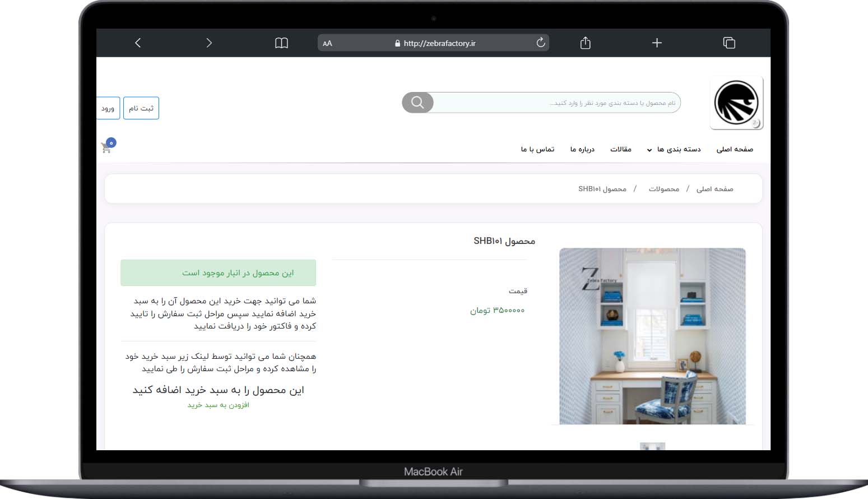Click the ثبت نام button
Image resolution: width=868 pixels, height=499 pixels.
(141, 108)
